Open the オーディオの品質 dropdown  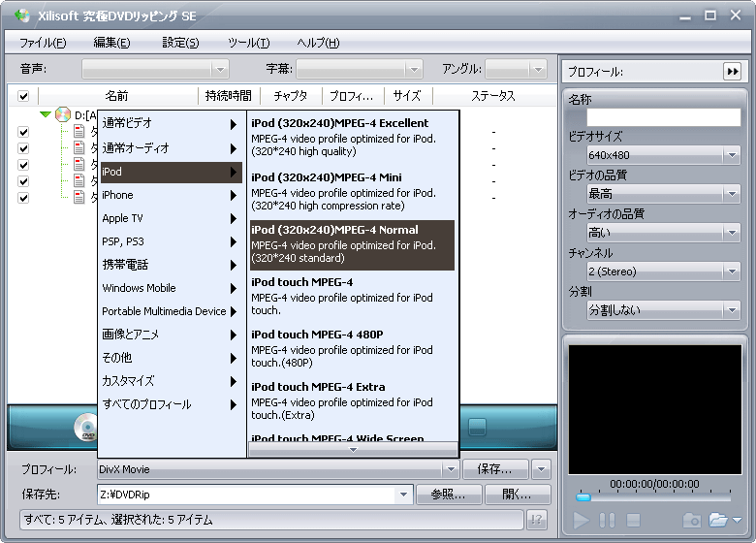(x=663, y=233)
